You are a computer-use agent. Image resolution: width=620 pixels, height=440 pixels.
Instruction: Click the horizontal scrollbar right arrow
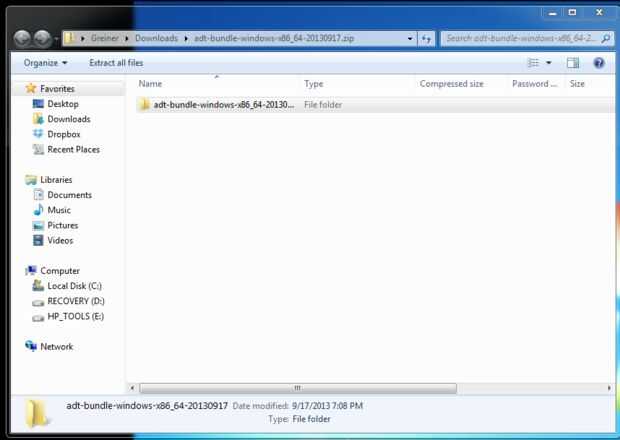coord(609,388)
